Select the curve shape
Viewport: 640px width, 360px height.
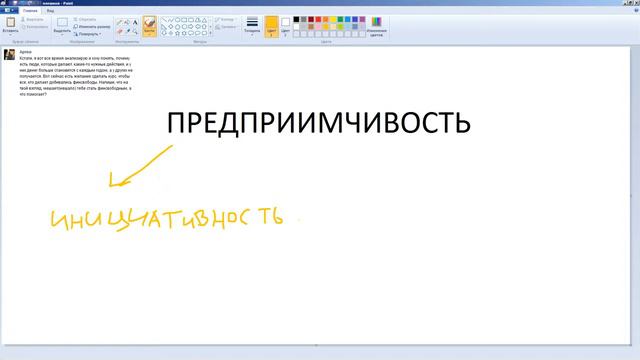pos(171,20)
